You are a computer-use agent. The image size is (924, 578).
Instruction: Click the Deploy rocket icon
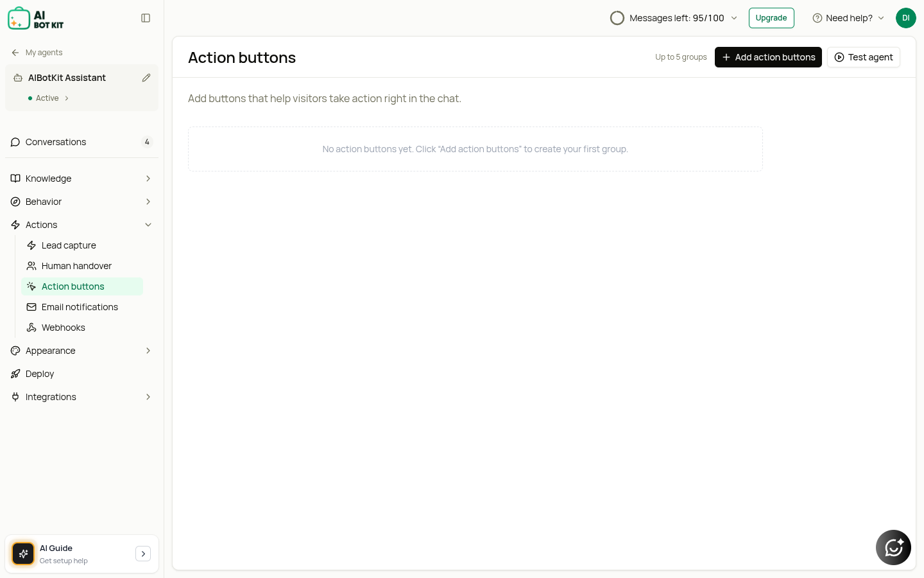coord(15,374)
